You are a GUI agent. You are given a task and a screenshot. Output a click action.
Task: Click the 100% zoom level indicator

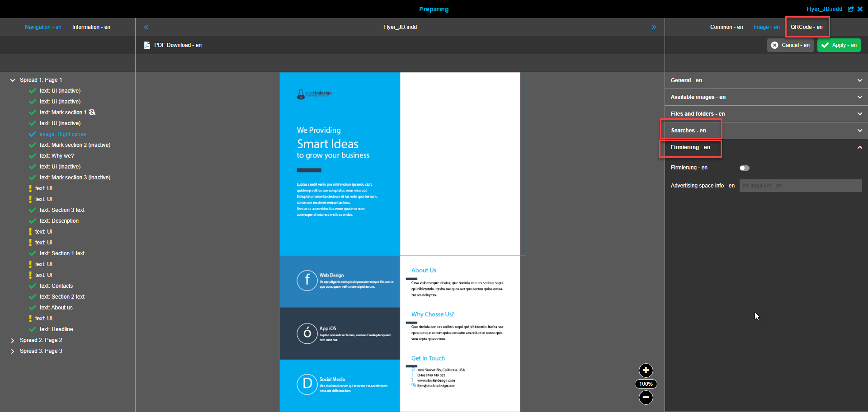coord(646,384)
